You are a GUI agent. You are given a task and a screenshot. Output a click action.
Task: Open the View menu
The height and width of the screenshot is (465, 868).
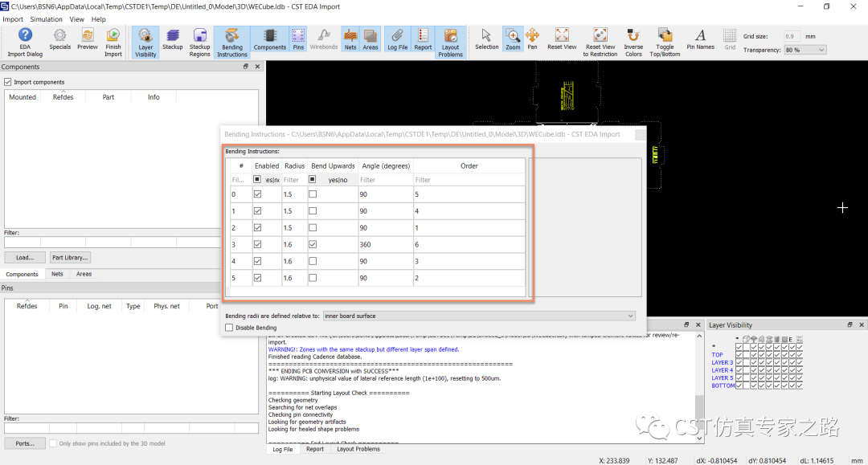76,19
